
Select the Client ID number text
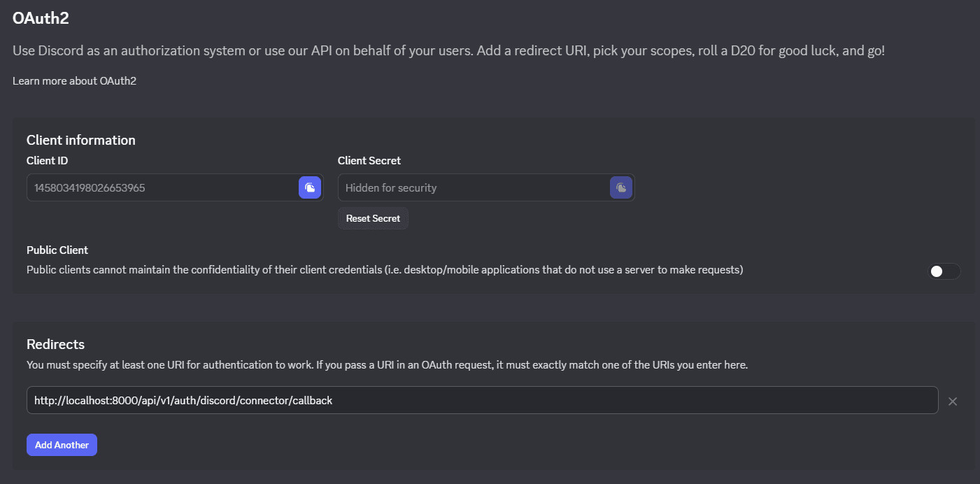89,187
